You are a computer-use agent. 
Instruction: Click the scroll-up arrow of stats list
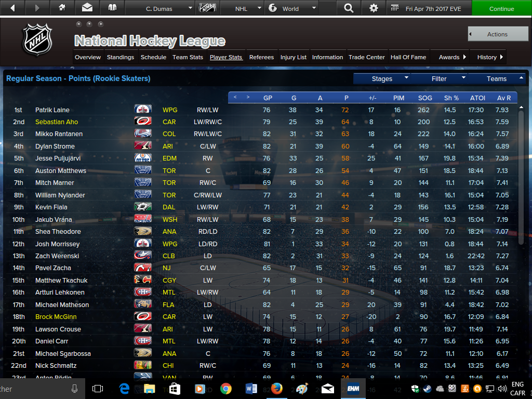coord(521,107)
